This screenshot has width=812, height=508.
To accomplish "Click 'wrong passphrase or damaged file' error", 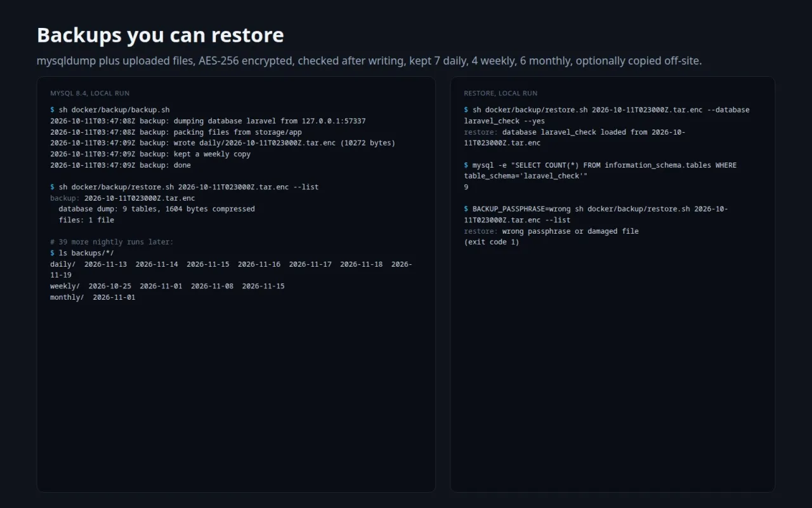I will tap(570, 231).
